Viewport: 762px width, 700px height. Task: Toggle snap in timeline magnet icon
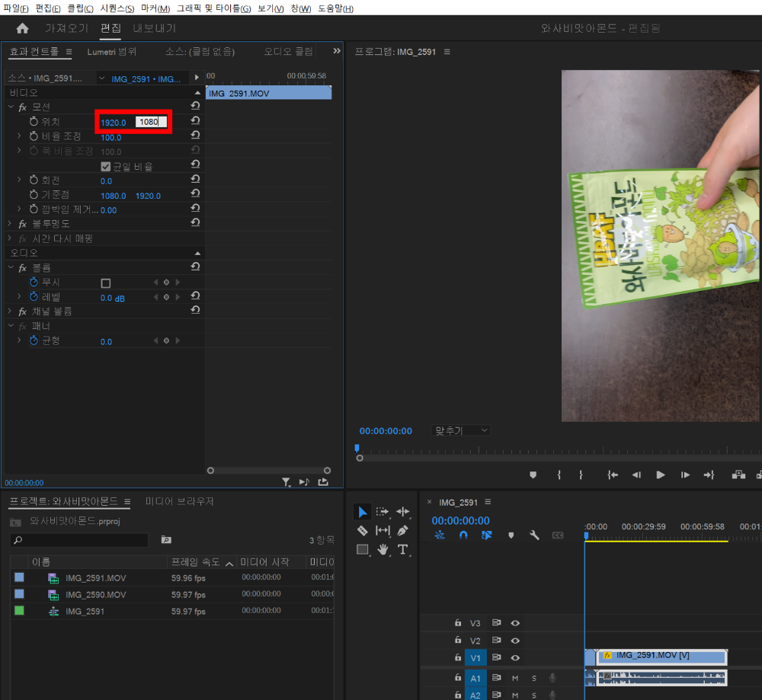pos(463,535)
